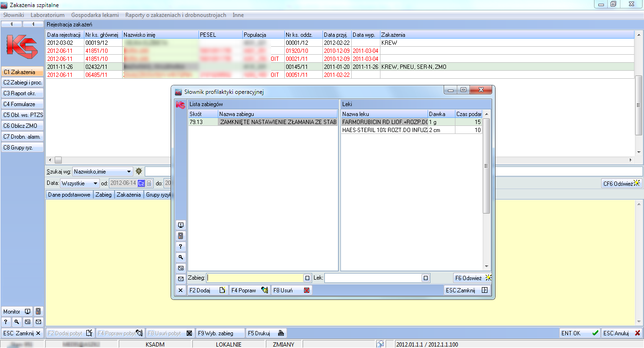Open the calendar picker for the od date
Viewport: 644px width, 348px height.
[x=149, y=183]
